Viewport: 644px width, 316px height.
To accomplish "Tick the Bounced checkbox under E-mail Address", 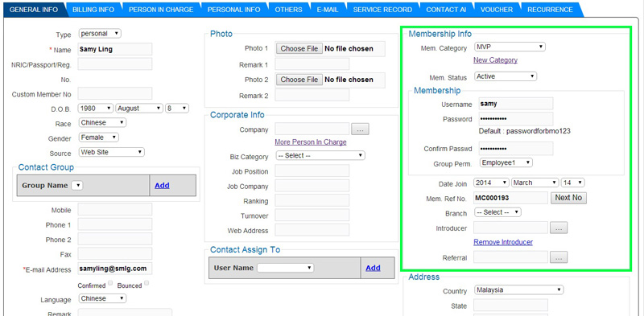I will [x=147, y=283].
